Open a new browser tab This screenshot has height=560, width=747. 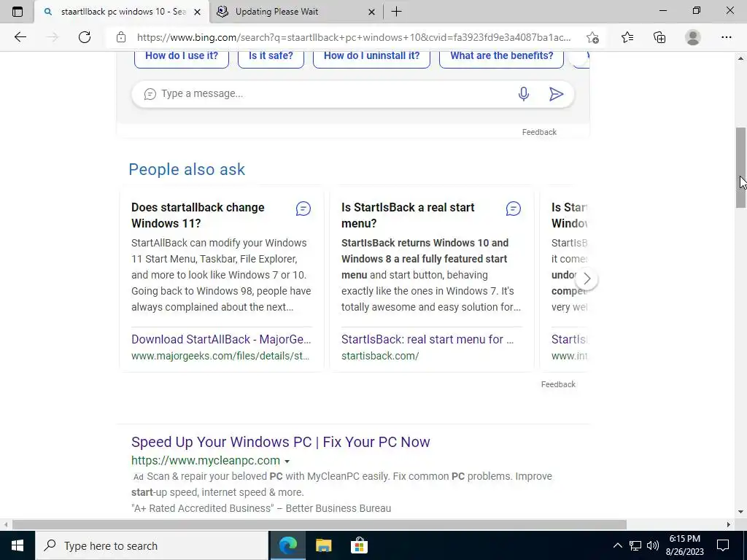(x=396, y=12)
